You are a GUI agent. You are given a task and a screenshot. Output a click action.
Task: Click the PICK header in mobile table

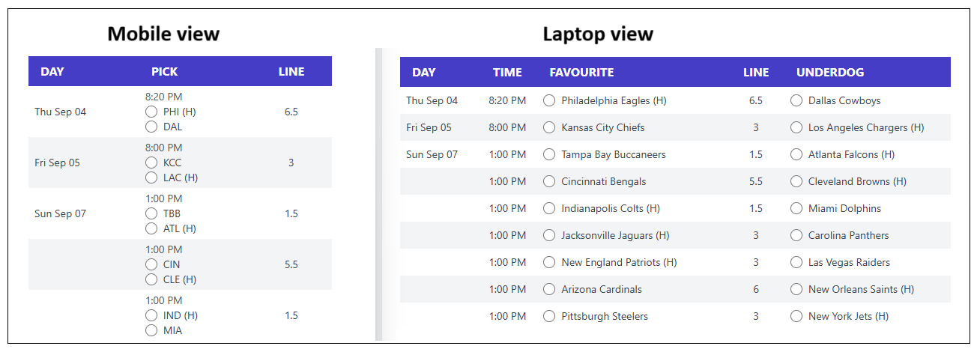click(165, 72)
